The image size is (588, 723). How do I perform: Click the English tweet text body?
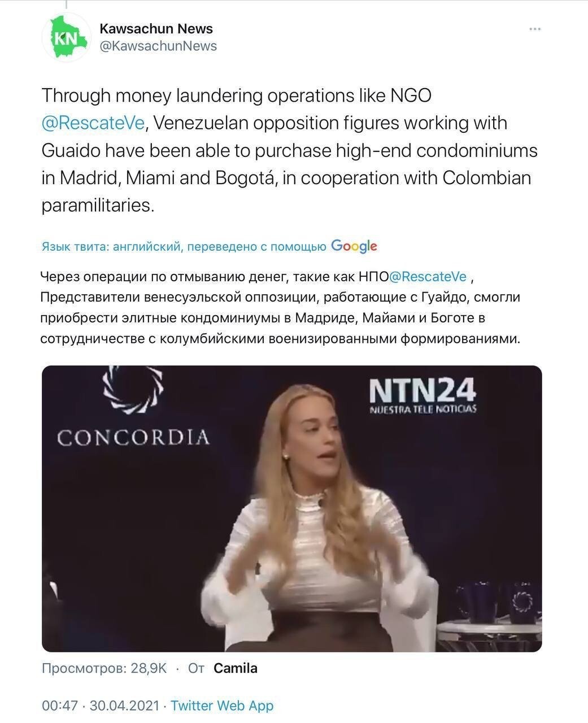click(289, 150)
